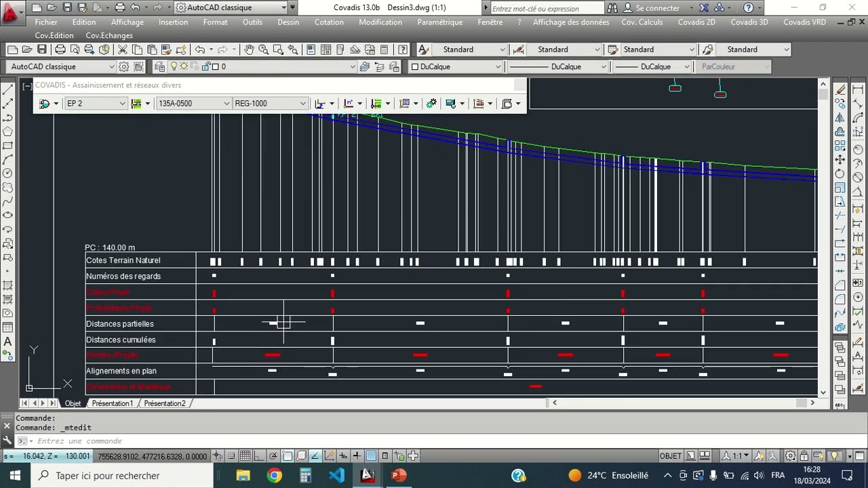Open PowerPoint from taskbar
Viewport: 868px width, 488px height.
click(x=399, y=475)
